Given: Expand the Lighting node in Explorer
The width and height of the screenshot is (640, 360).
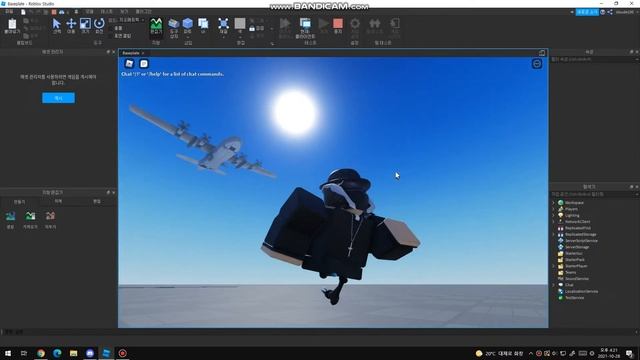Looking at the screenshot, I should [554, 215].
